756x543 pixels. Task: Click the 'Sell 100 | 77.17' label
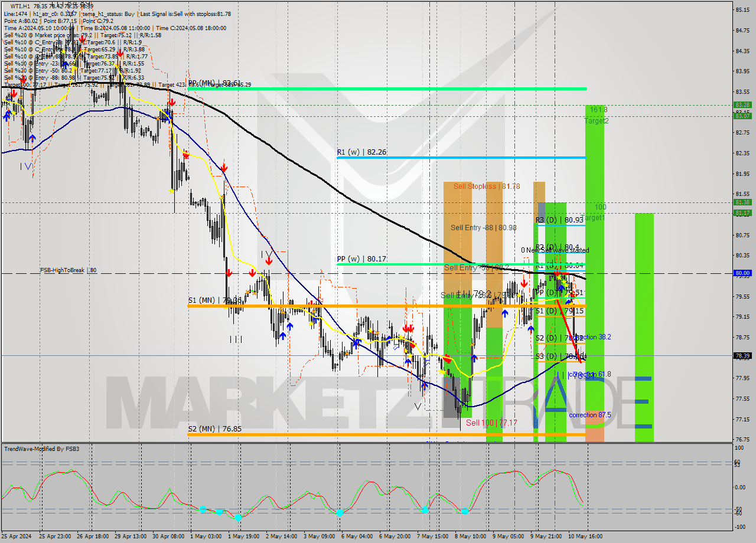pos(491,423)
